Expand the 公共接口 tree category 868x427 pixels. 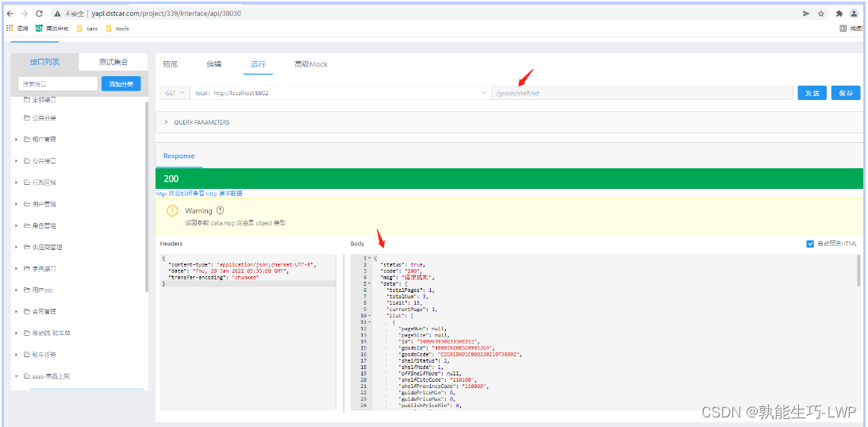click(16, 161)
